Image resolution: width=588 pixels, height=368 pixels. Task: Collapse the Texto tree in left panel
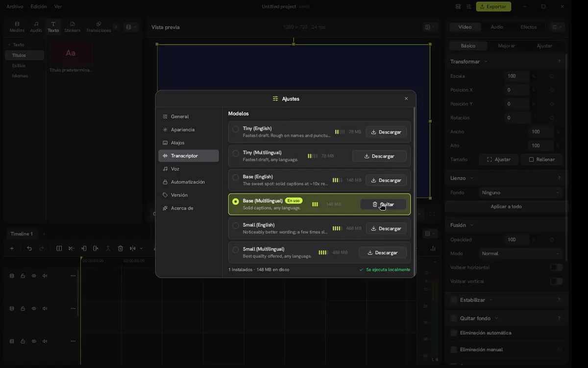pyautogui.click(x=9, y=45)
